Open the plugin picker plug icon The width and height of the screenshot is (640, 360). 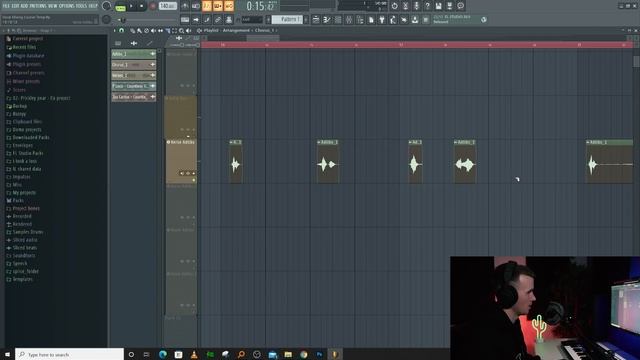[382, 20]
